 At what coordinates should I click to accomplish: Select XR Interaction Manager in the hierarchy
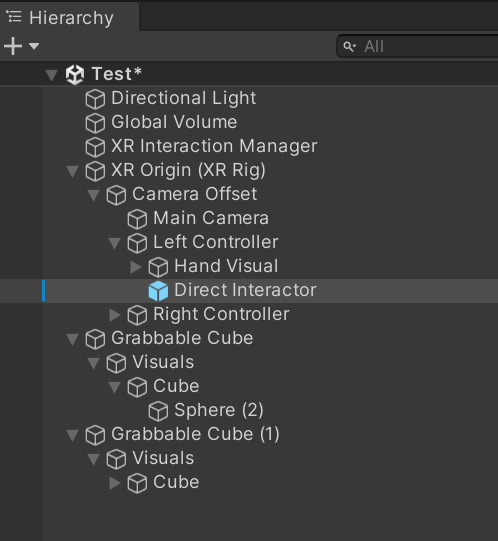[x=214, y=146]
